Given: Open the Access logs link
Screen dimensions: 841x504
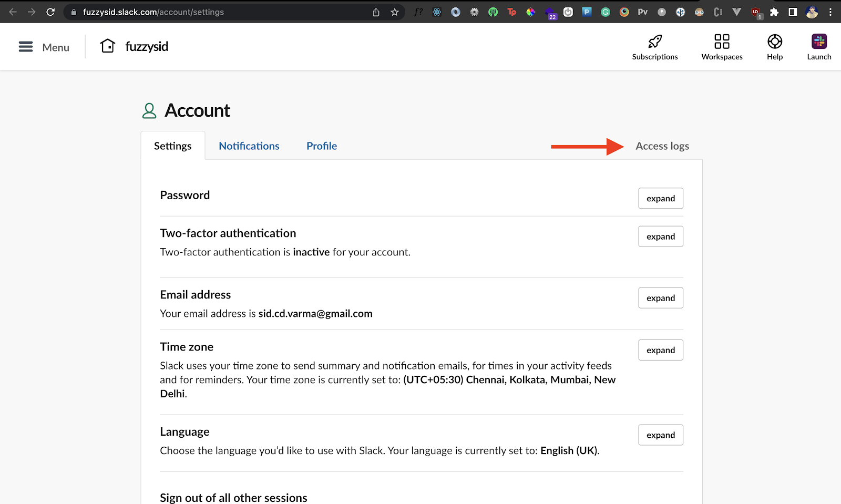Looking at the screenshot, I should [662, 146].
